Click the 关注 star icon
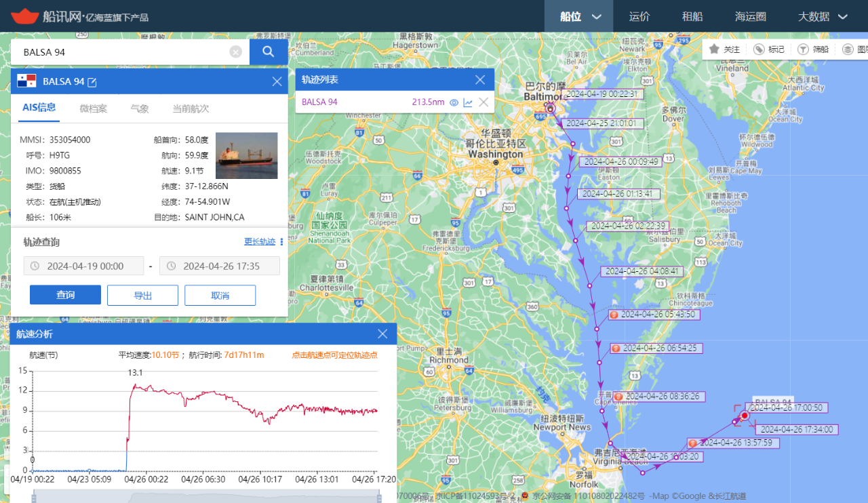This screenshot has height=503, width=868. point(714,49)
